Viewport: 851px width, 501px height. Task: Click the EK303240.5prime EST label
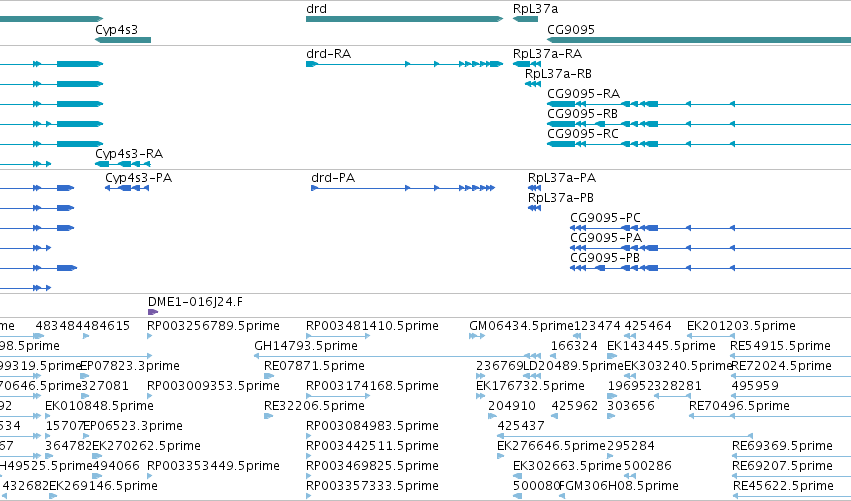pyautogui.click(x=678, y=366)
